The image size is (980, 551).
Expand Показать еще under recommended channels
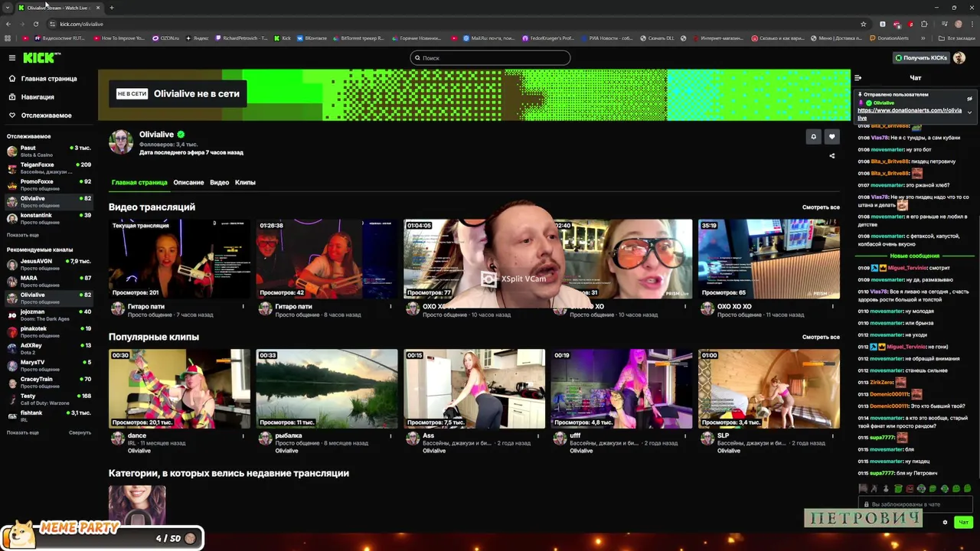[x=23, y=432]
